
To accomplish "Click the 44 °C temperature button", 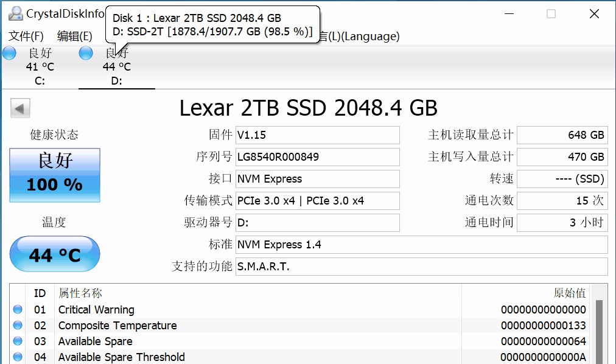I will pyautogui.click(x=55, y=254).
